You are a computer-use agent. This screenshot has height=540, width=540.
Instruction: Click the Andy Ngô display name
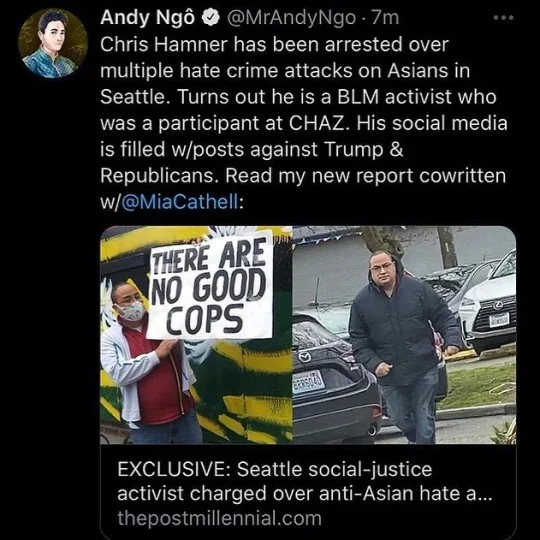pos(148,18)
